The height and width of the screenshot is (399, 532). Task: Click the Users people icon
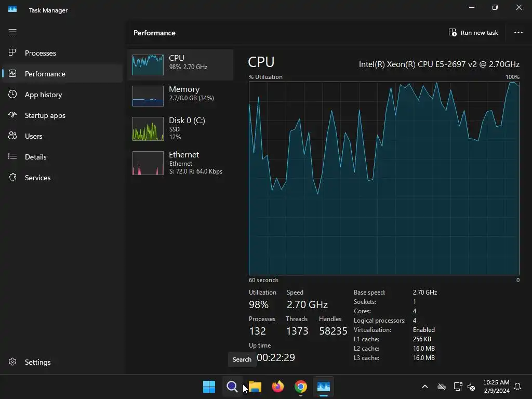pos(12,136)
